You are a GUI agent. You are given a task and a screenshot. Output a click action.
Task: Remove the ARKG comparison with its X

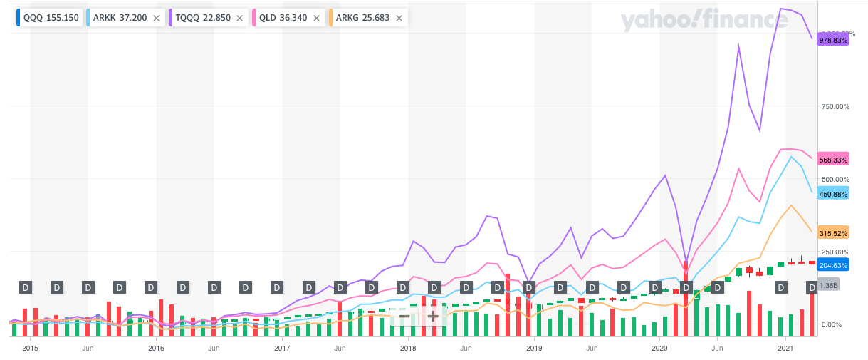tap(398, 18)
